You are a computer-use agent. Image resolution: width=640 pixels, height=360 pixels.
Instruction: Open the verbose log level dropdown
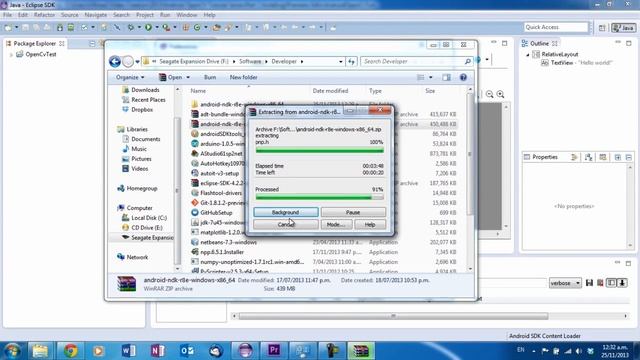pyautogui.click(x=565, y=283)
